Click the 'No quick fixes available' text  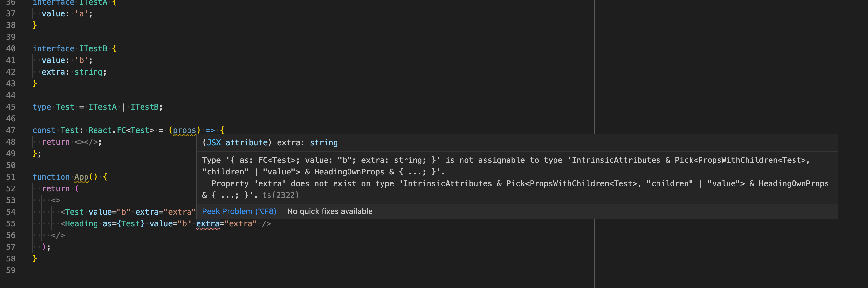[329, 211]
